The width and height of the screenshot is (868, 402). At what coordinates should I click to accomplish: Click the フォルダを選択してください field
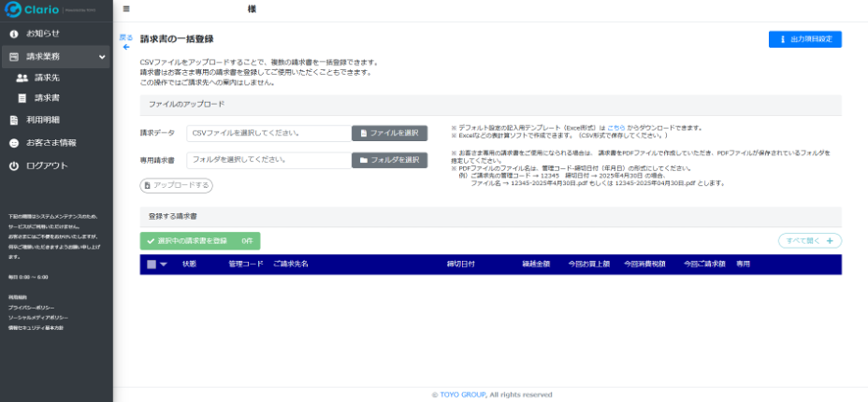(x=269, y=161)
